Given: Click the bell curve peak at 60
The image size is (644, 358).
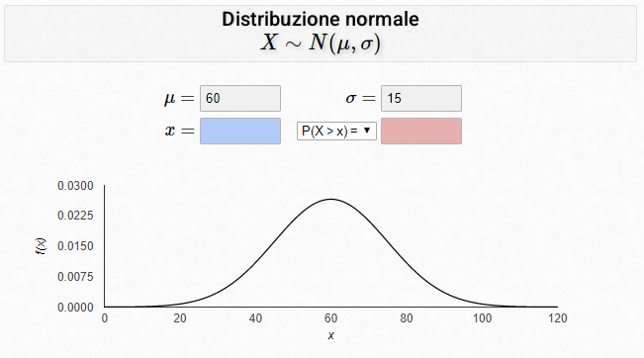Looking at the screenshot, I should click(x=331, y=200).
